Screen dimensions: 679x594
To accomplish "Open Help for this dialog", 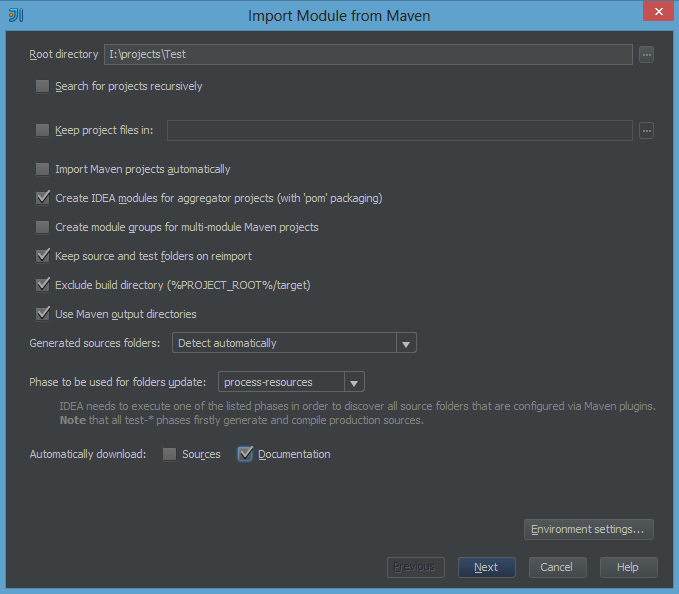I will point(629,567).
